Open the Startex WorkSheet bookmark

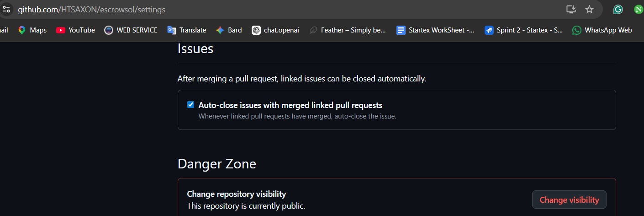pos(435,30)
